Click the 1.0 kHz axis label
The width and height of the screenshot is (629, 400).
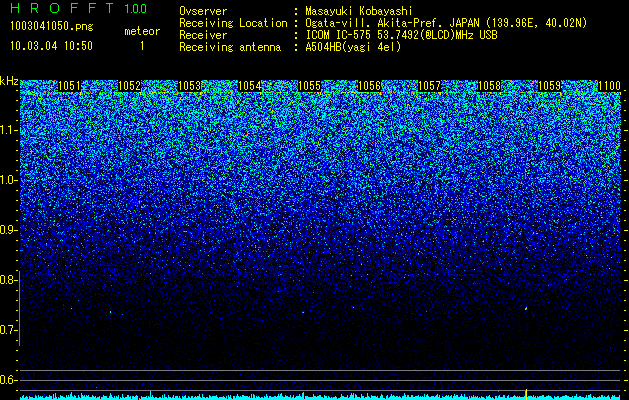pyautogui.click(x=9, y=180)
